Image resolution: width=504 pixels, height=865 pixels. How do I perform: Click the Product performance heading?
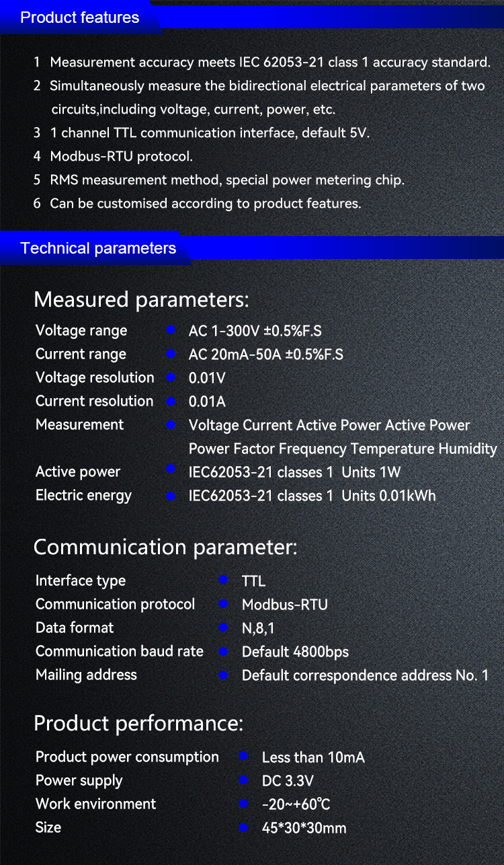tap(138, 724)
